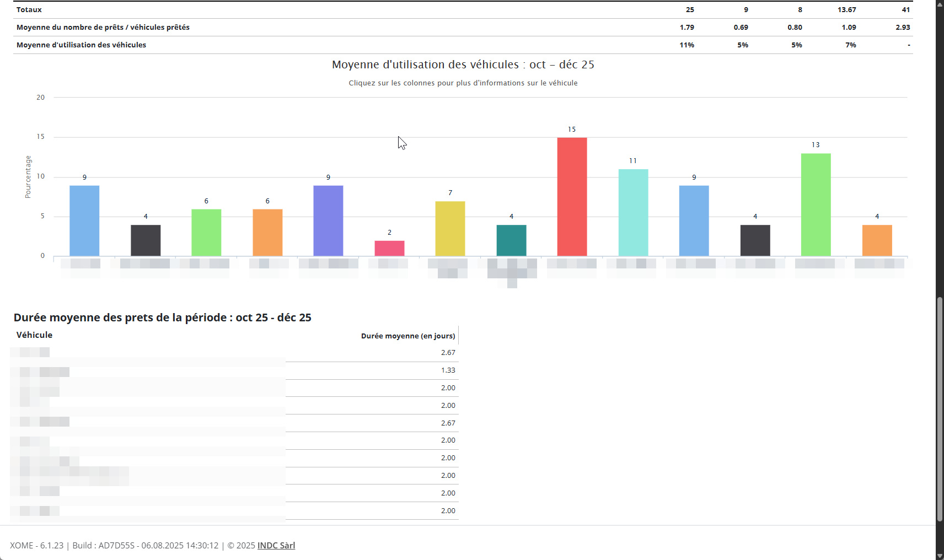The width and height of the screenshot is (944, 560).
Task: Click the purple bar with value 9
Action: point(328,220)
